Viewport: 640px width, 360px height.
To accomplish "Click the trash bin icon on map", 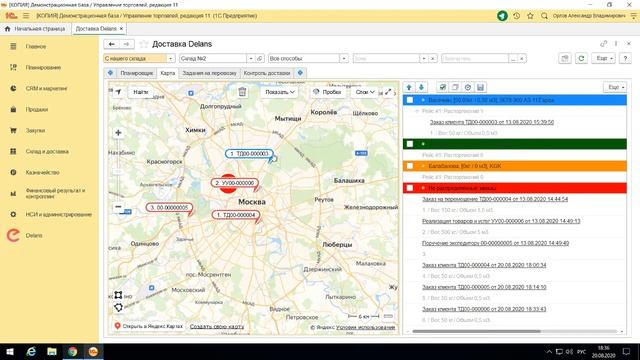I will [x=242, y=92].
